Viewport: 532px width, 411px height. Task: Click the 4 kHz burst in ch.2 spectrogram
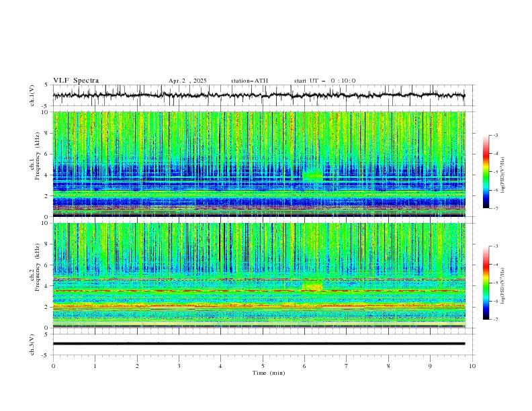click(x=312, y=285)
